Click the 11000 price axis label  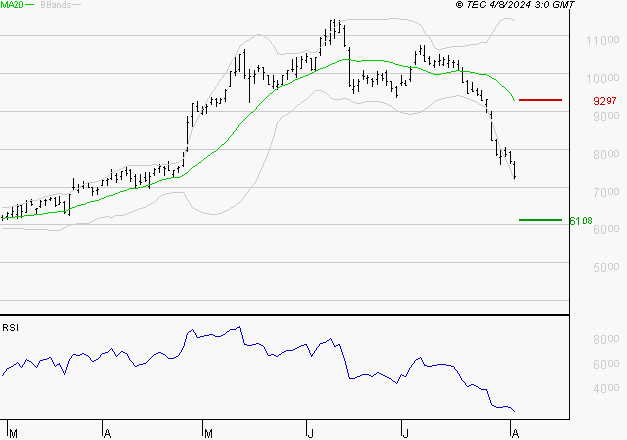[x=603, y=40]
